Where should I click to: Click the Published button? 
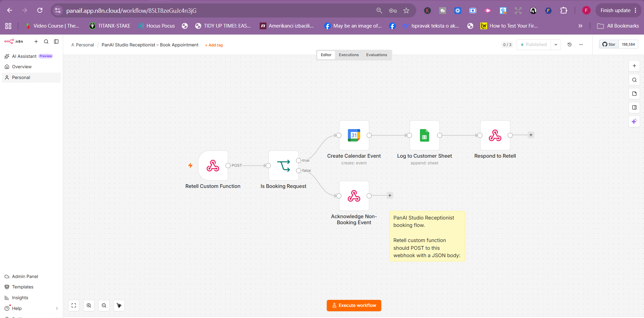(533, 44)
